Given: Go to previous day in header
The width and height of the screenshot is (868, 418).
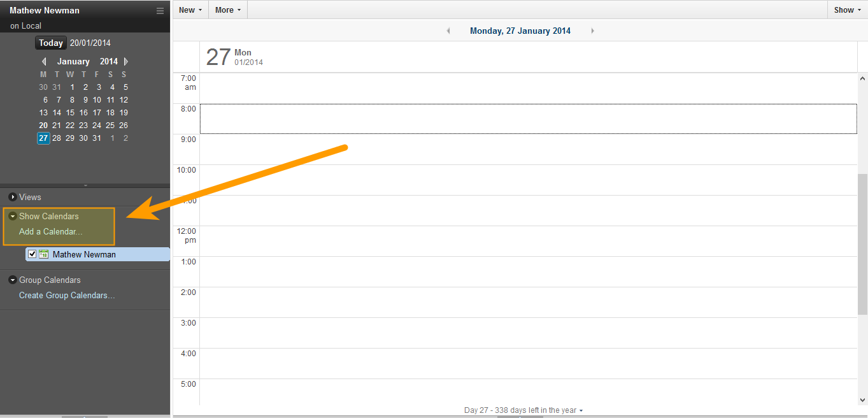Looking at the screenshot, I should tap(448, 31).
